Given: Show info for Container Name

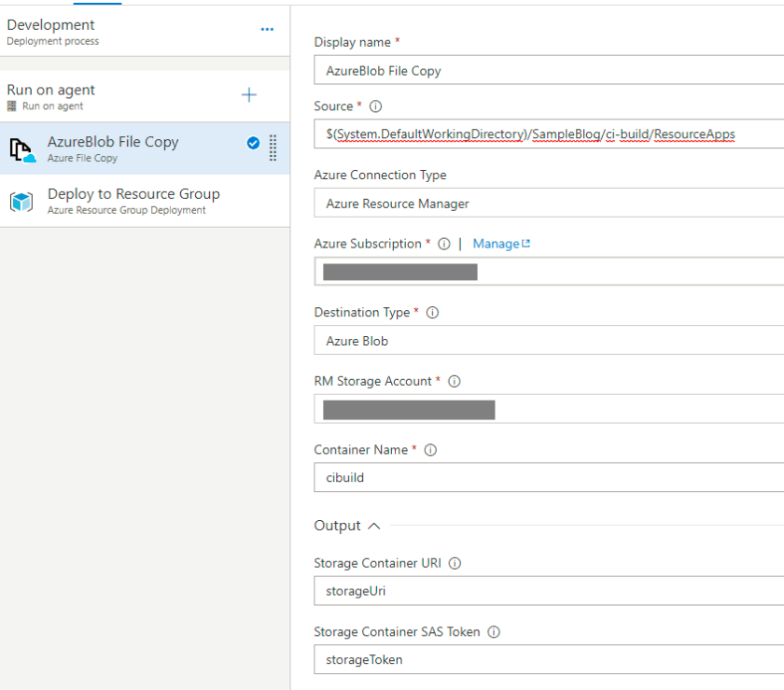Looking at the screenshot, I should [430, 450].
